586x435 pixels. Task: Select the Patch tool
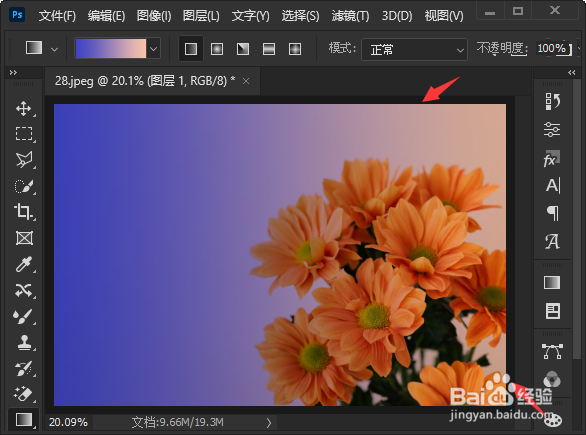pos(24,290)
